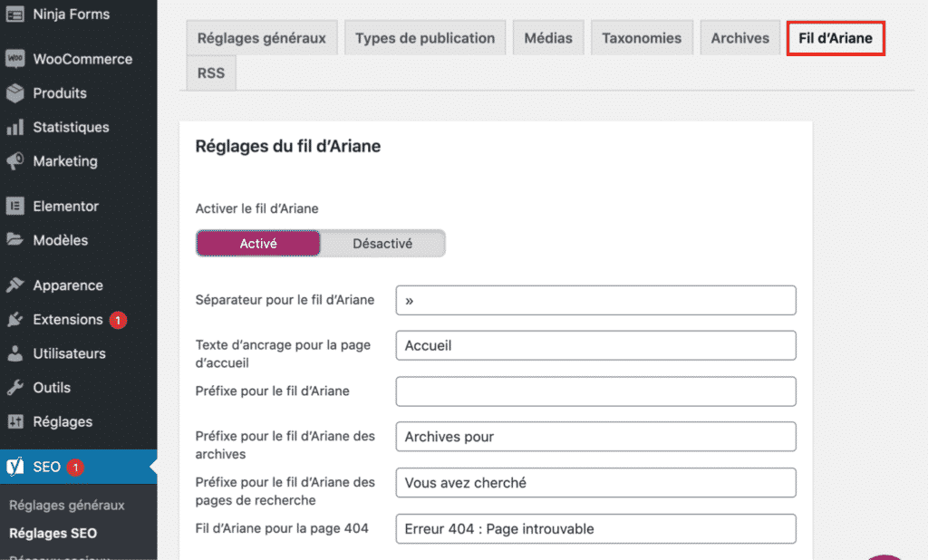Open Réglages généraux under SEO

66,505
